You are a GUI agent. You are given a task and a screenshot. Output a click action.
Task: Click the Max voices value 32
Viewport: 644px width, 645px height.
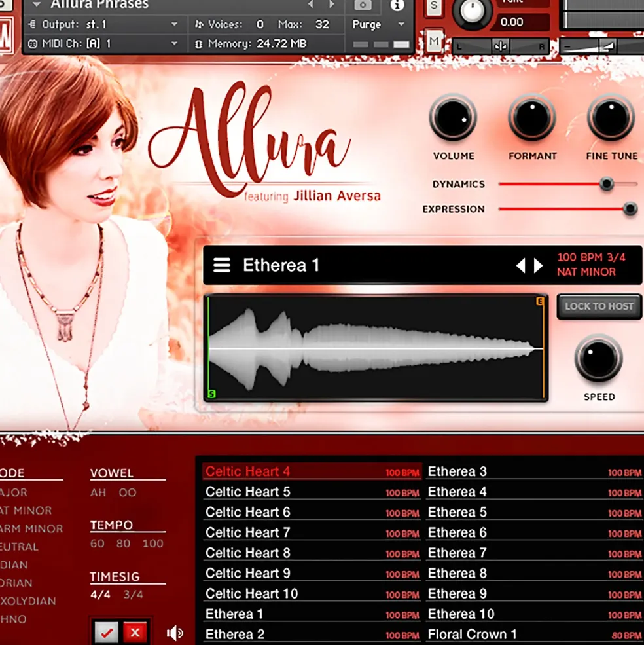click(x=322, y=24)
